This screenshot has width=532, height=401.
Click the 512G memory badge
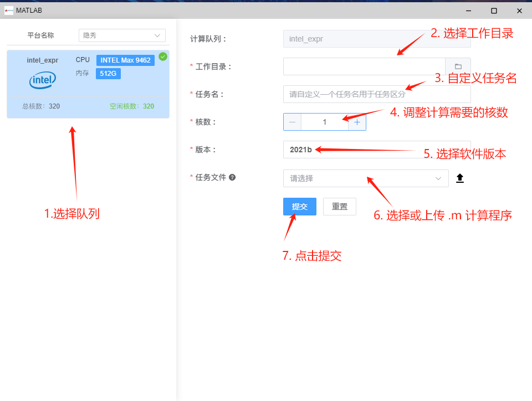(108, 73)
